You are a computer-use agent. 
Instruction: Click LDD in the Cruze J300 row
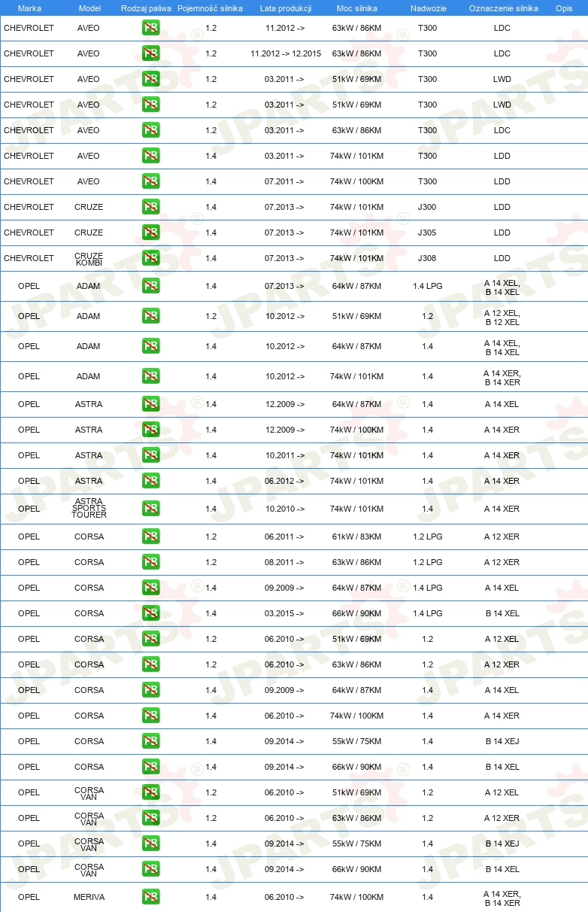(x=502, y=207)
